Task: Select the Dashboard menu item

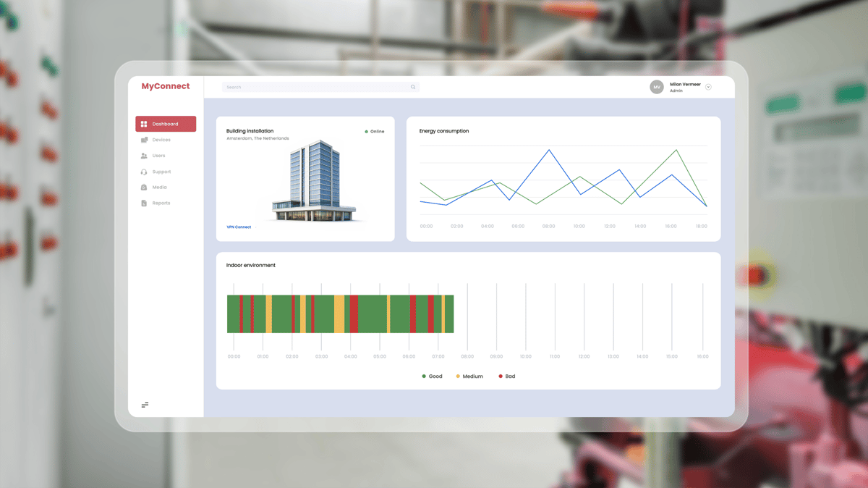Action: 165,124
